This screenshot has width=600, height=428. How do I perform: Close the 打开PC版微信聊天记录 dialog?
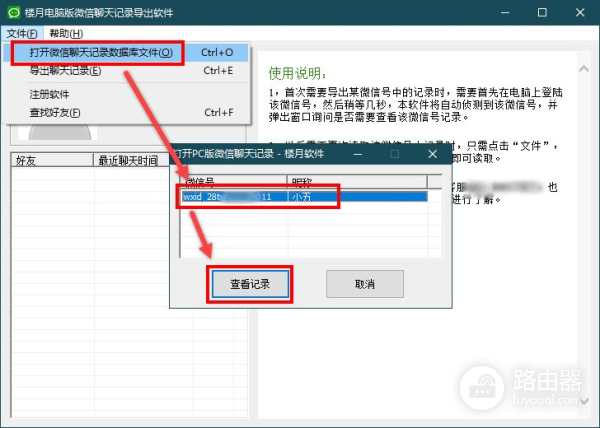432,154
